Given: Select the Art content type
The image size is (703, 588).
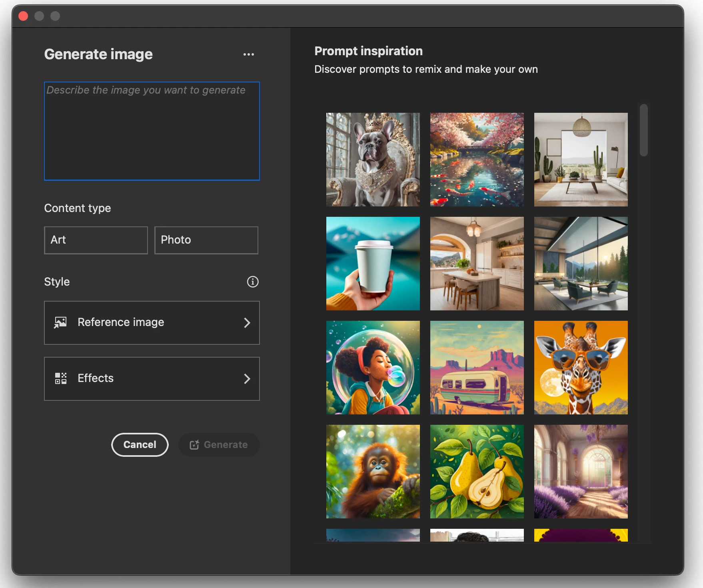Looking at the screenshot, I should tap(96, 240).
